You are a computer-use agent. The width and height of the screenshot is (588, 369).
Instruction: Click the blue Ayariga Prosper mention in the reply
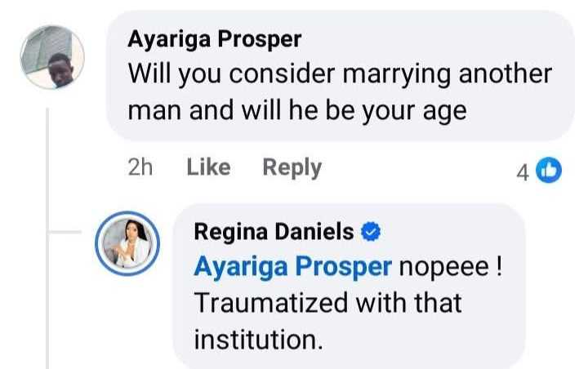(293, 268)
